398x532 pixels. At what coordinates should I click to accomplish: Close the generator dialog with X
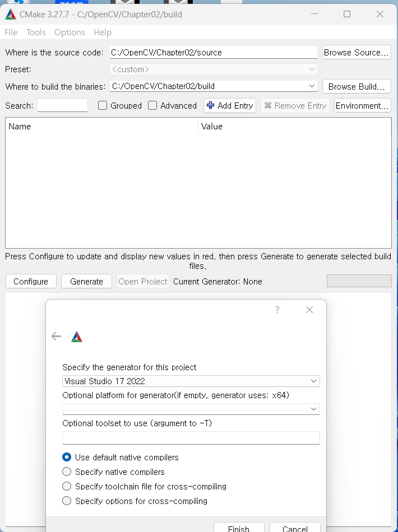point(309,310)
